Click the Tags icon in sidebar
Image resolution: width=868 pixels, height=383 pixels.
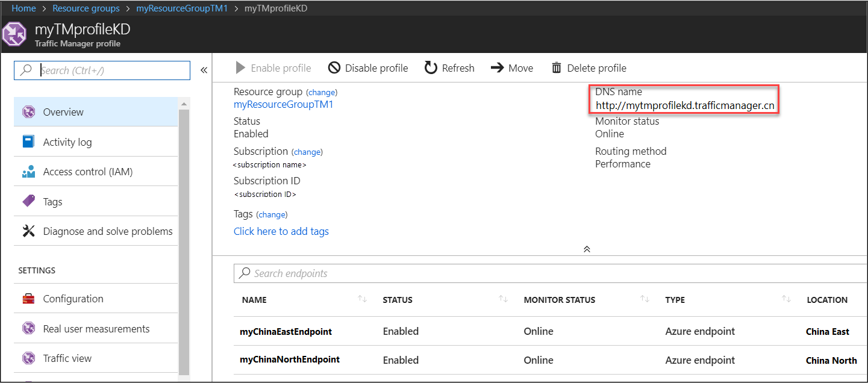[x=28, y=202]
